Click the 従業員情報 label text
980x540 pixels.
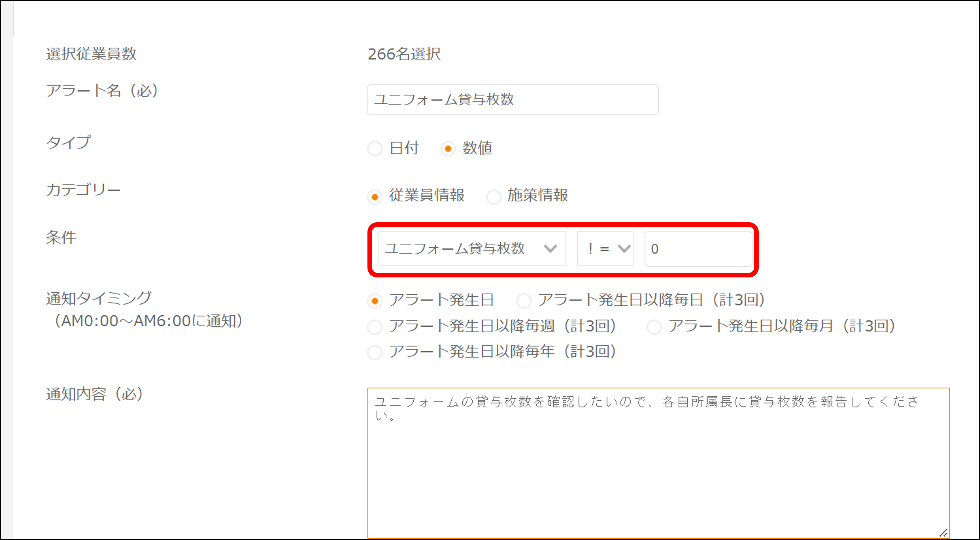click(426, 195)
